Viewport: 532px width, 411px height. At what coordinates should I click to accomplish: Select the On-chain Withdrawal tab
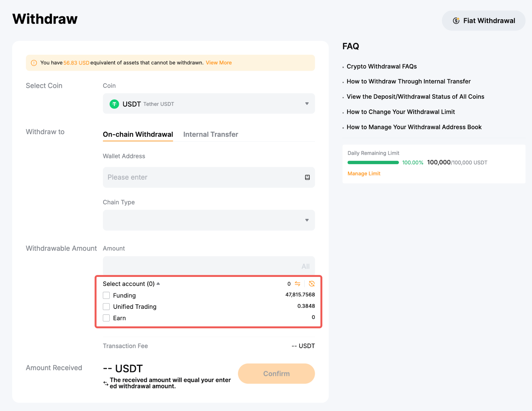tap(138, 134)
